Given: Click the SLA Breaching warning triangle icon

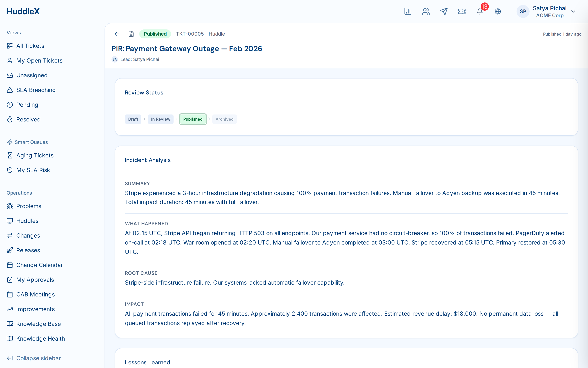Looking at the screenshot, I should [x=10, y=90].
